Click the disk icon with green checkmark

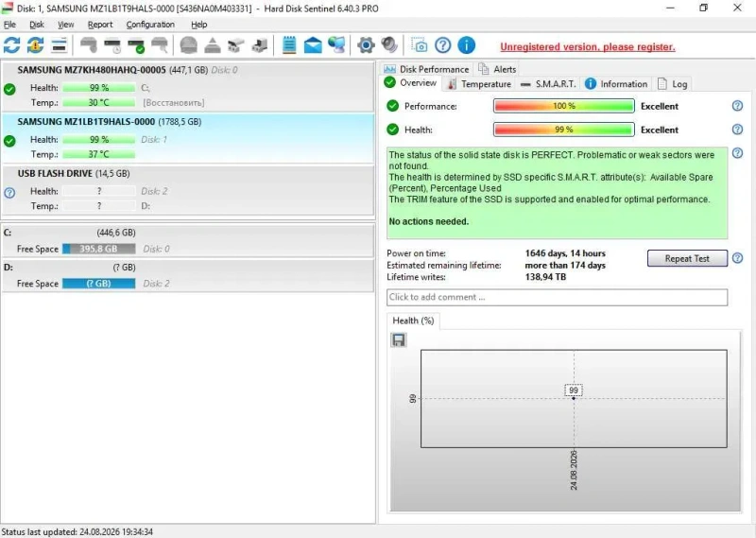pyautogui.click(x=136, y=45)
